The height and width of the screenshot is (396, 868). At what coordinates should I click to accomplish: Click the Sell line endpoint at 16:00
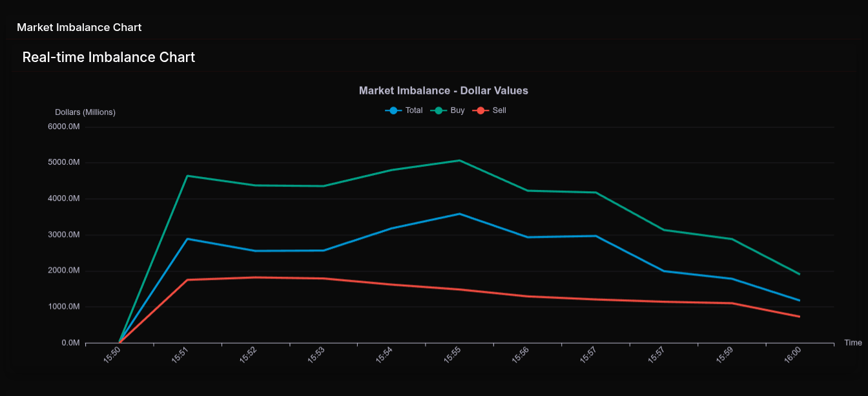pyautogui.click(x=800, y=317)
